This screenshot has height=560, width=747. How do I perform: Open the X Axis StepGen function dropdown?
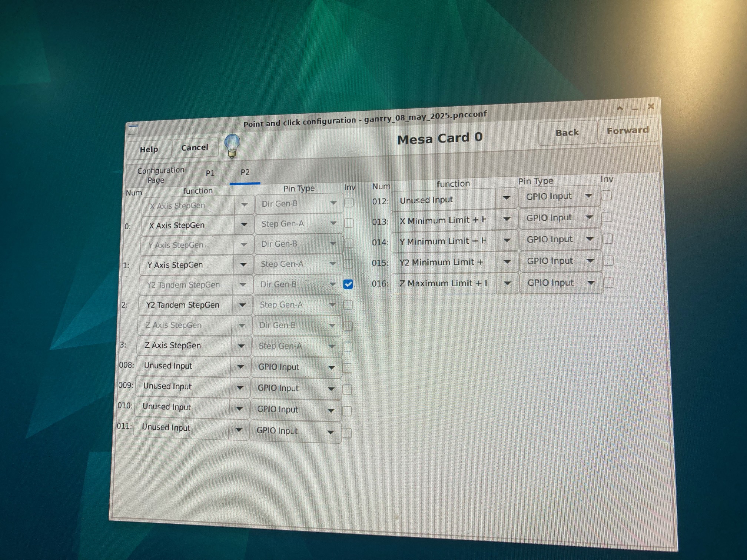click(244, 225)
